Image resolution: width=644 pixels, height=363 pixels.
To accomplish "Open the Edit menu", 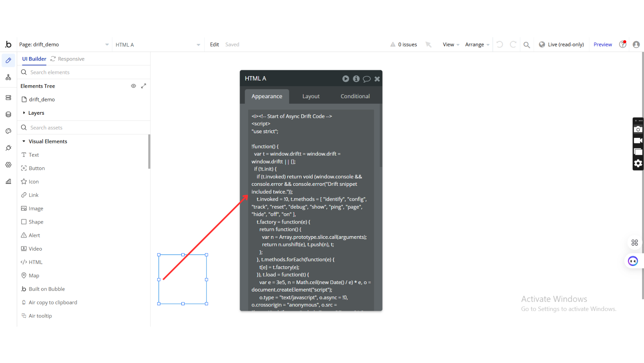I will (x=214, y=44).
